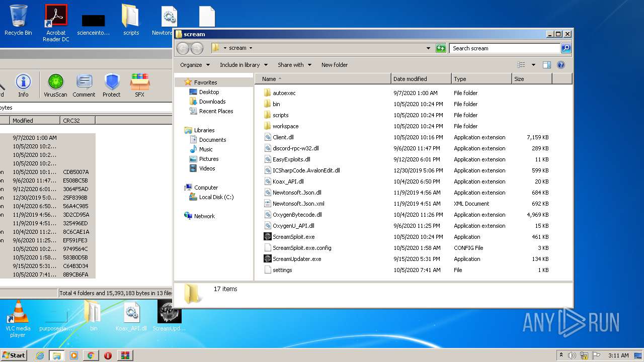Select the Newtonsoft.Json.xml file

coord(298,204)
